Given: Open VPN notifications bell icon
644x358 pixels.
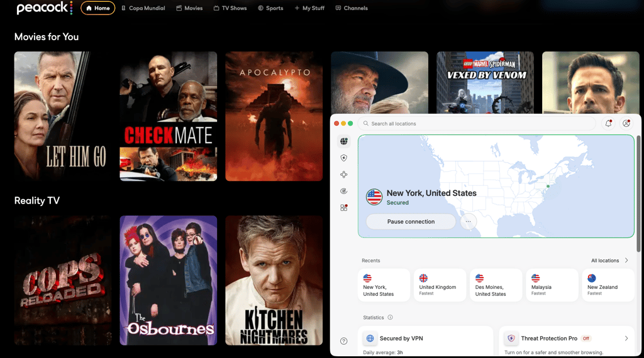Looking at the screenshot, I should point(608,124).
